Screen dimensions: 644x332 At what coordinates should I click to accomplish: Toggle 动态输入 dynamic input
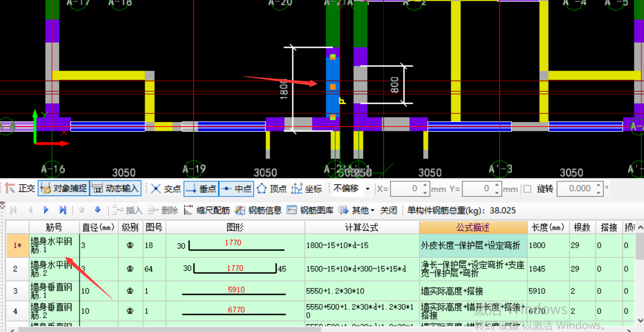115,189
